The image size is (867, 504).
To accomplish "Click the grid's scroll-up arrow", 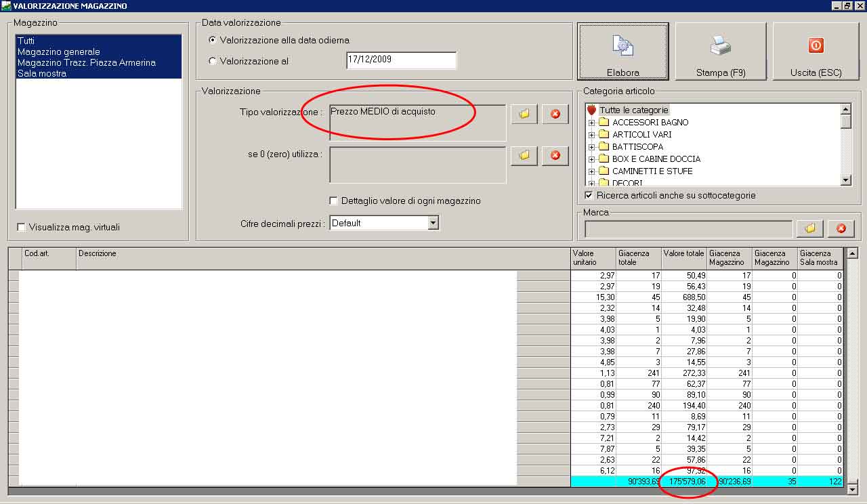I will 852,253.
